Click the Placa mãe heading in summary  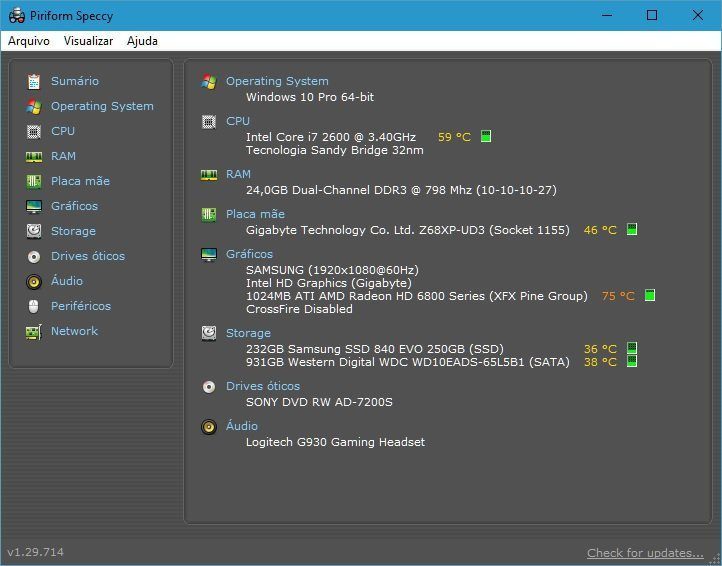(x=255, y=214)
